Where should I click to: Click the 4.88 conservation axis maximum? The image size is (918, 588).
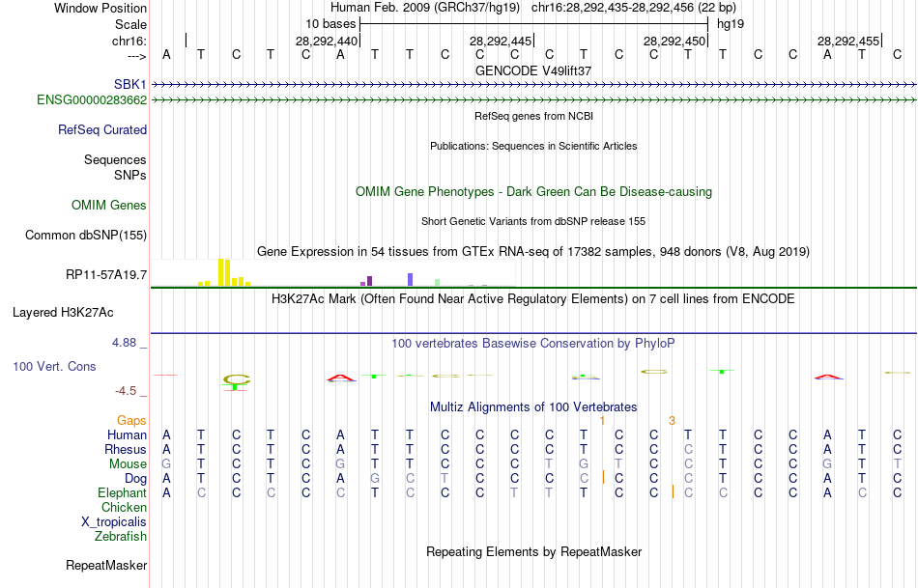pyautogui.click(x=124, y=343)
